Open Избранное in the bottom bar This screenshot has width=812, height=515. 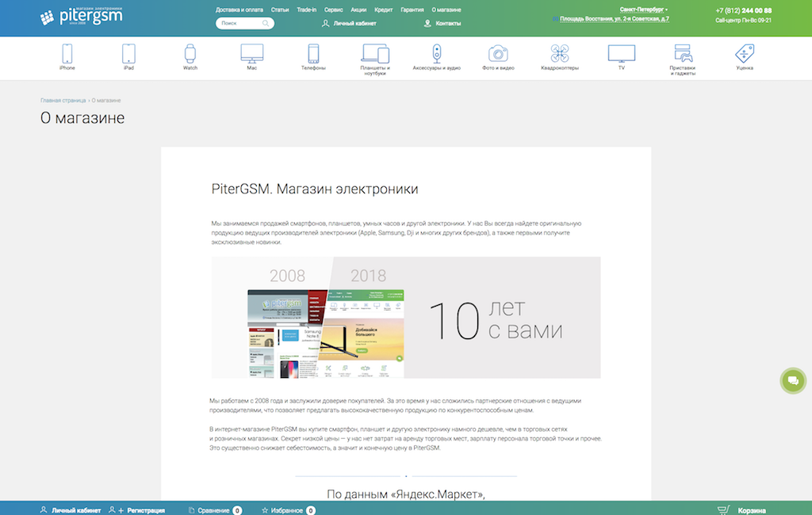tap(289, 510)
